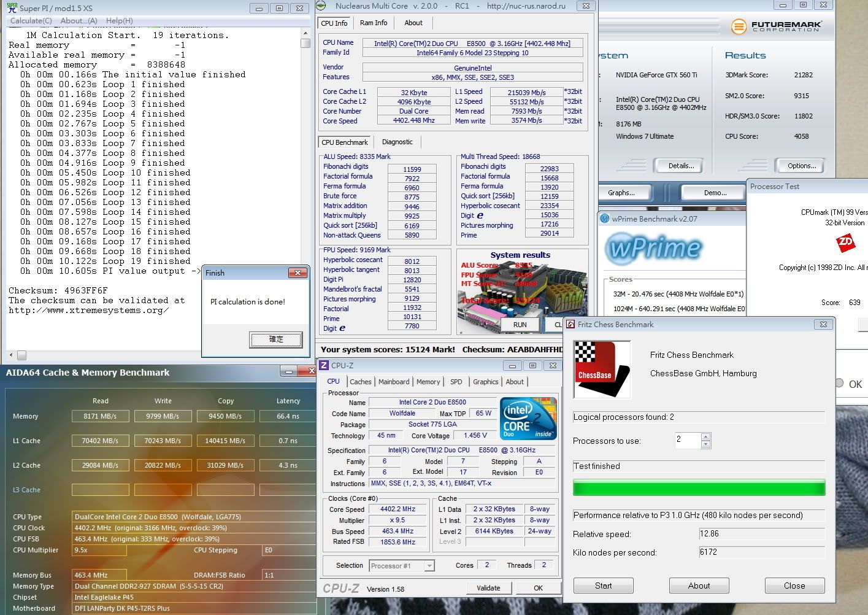Image resolution: width=868 pixels, height=615 pixels.
Task: Click the Futuremark Corporation logo
Action: [x=777, y=26]
